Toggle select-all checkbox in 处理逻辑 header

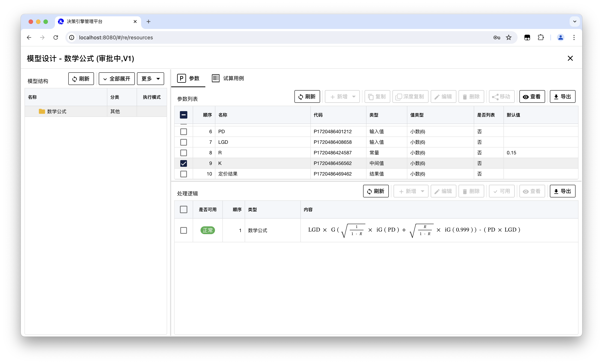183,209
